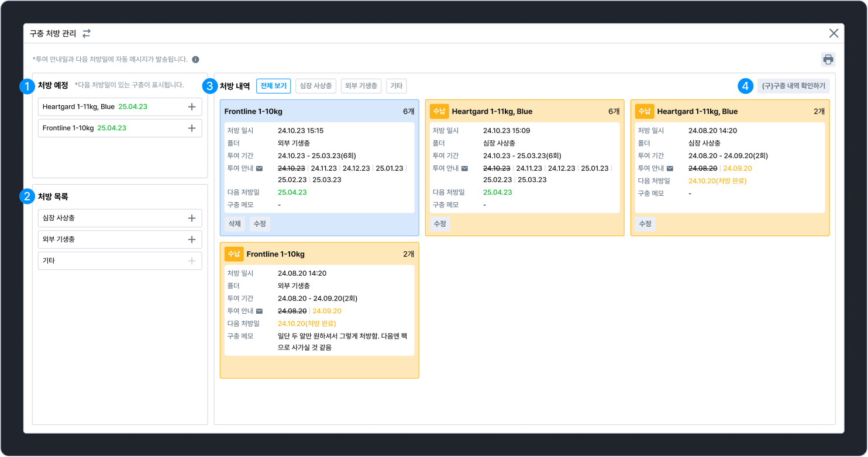This screenshot has width=868, height=457.
Task: Click the envelope icon in Heartgard 6개 card
Action: pos(465,168)
